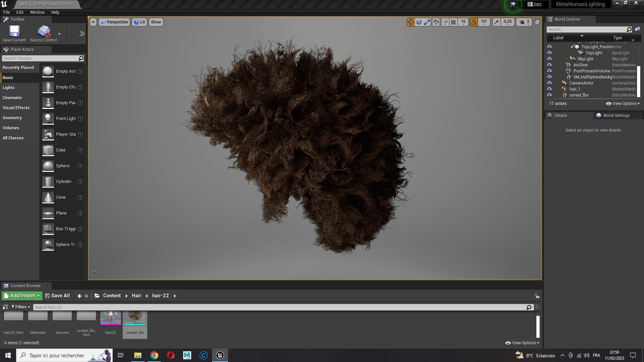Go forward in Content Browser history
Screen dimensions: 644x362
[x=86, y=296]
